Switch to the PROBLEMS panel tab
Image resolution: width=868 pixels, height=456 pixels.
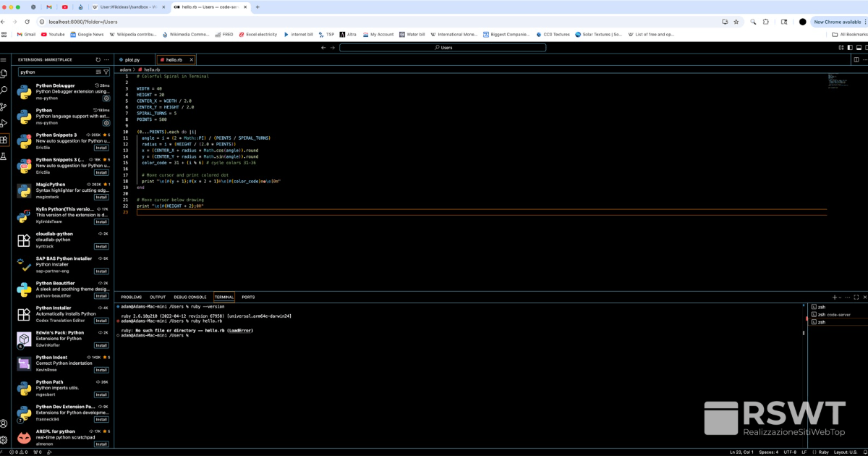[131, 297]
